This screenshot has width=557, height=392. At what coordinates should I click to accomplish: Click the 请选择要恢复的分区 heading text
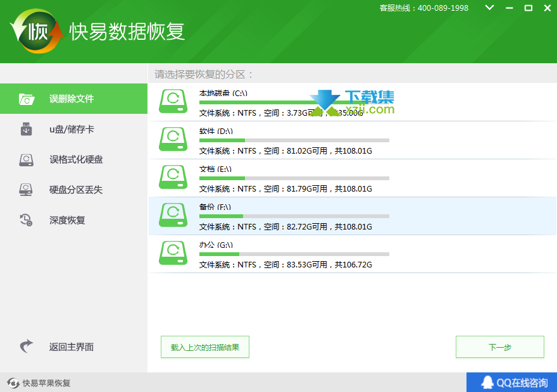204,75
